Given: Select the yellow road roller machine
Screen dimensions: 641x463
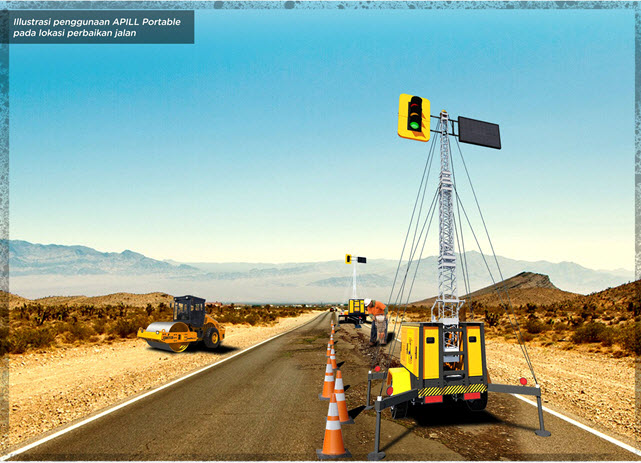Looking at the screenshot, I should coord(183,323).
